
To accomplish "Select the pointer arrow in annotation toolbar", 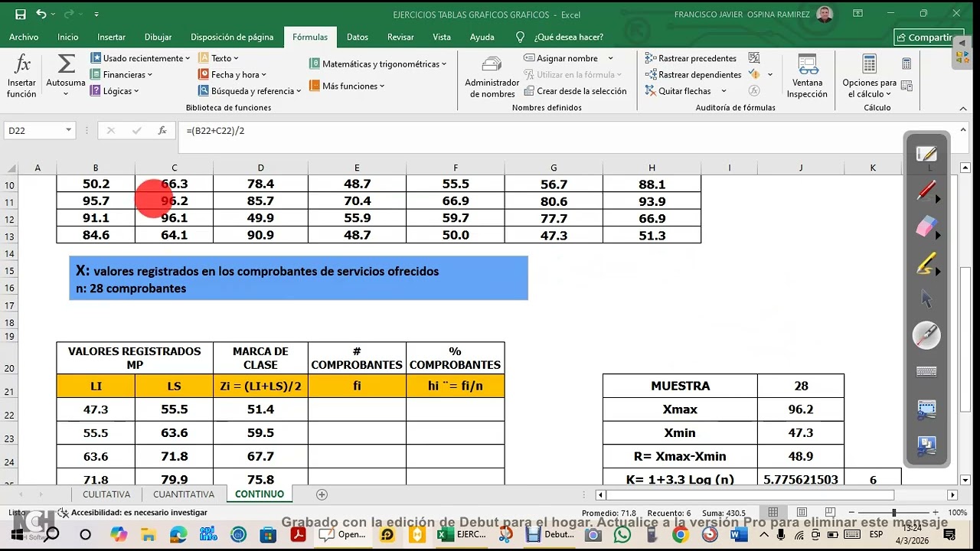I will pyautogui.click(x=926, y=298).
